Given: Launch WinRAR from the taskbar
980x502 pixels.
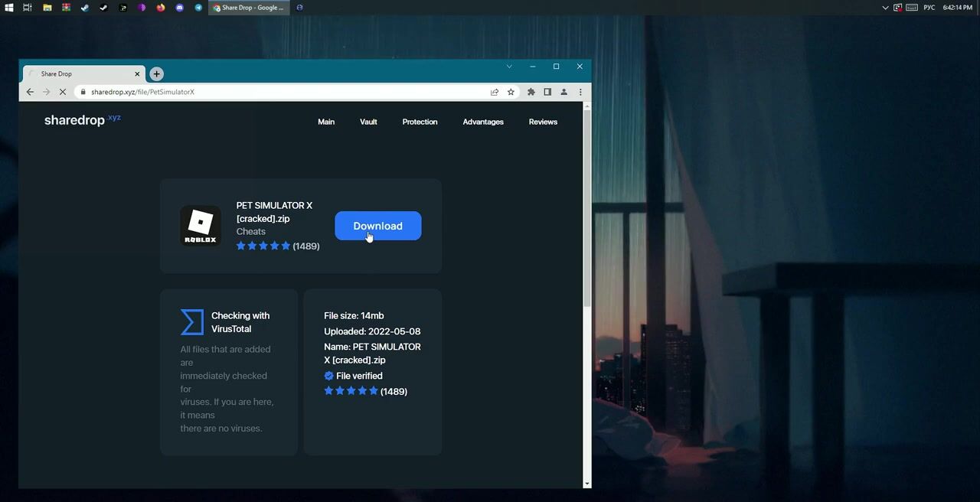Looking at the screenshot, I should 66,8.
